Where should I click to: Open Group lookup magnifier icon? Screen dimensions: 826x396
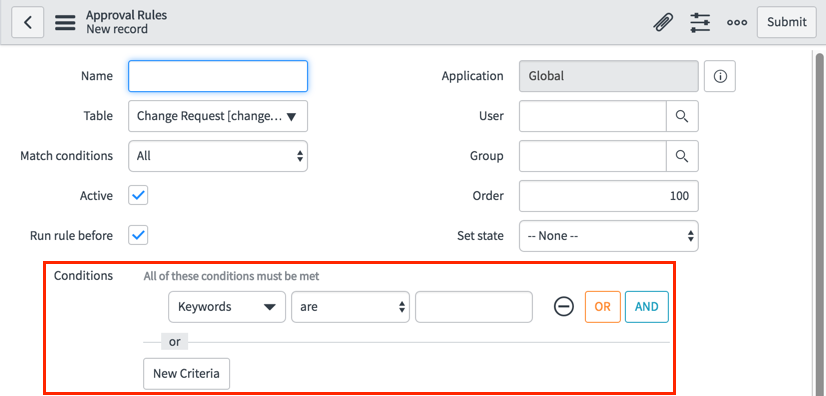click(682, 156)
